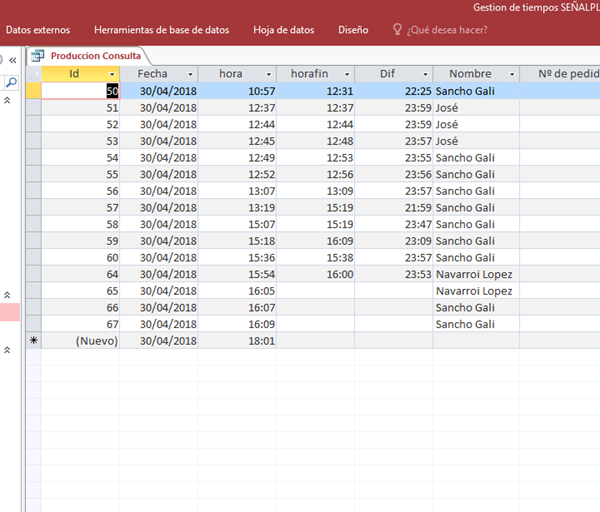Select the highlighted pink item in navigation pane
600x512 pixels.
pos(8,312)
